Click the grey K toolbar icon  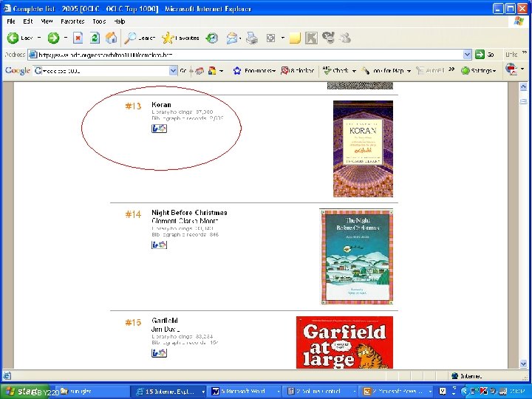point(311,38)
